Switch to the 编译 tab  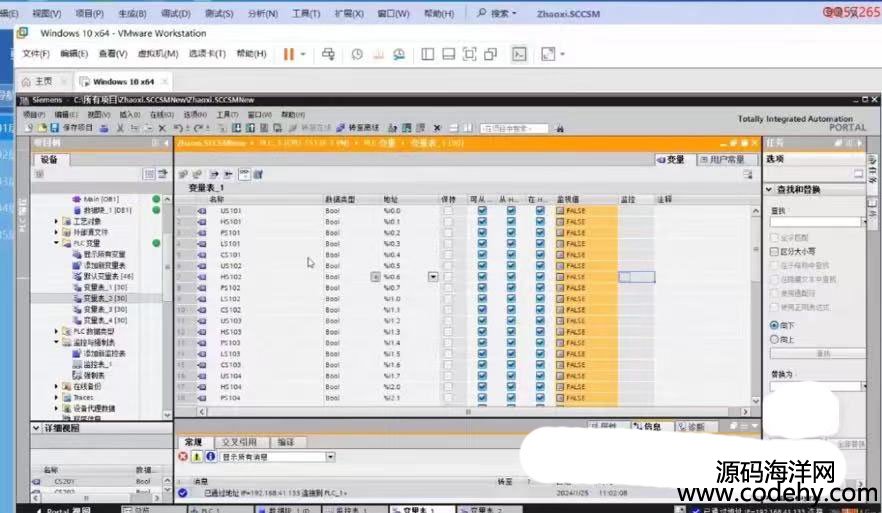point(286,442)
